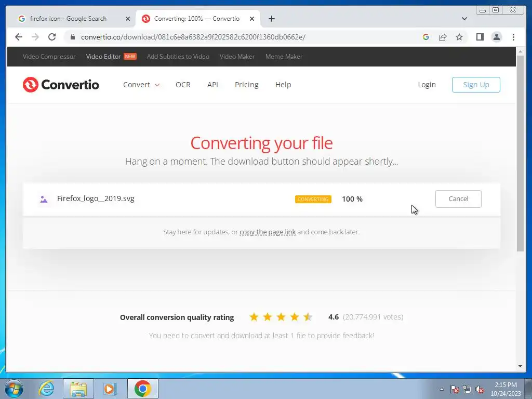
Task: Open Add Subtitles to Video
Action: point(178,56)
